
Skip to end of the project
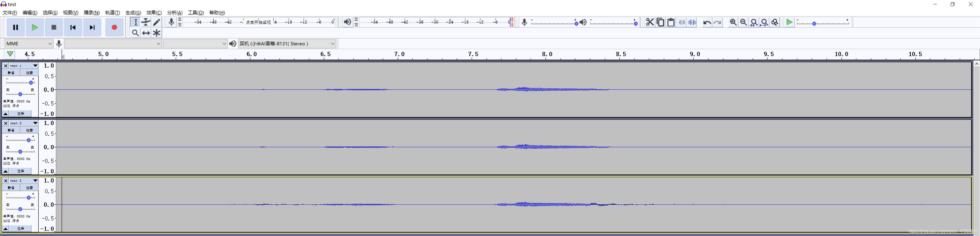[92, 27]
